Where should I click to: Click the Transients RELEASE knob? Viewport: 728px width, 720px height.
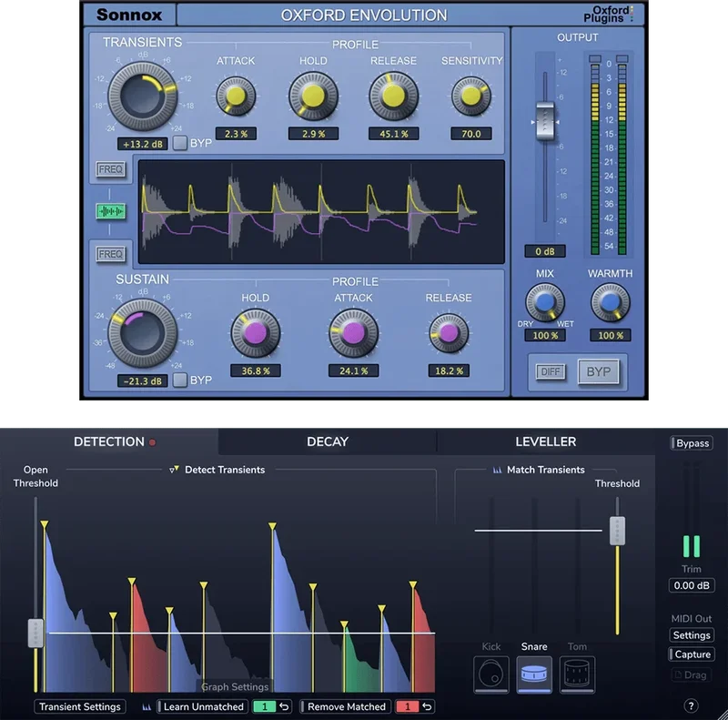point(394,96)
